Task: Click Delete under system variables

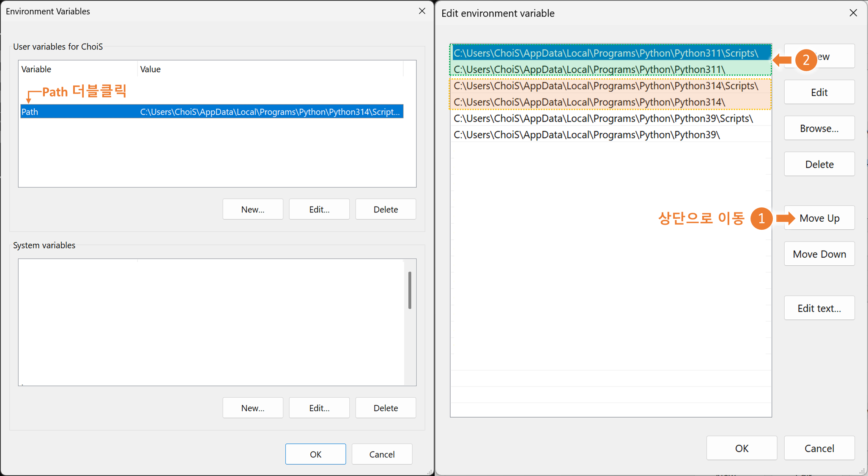Action: coord(386,408)
